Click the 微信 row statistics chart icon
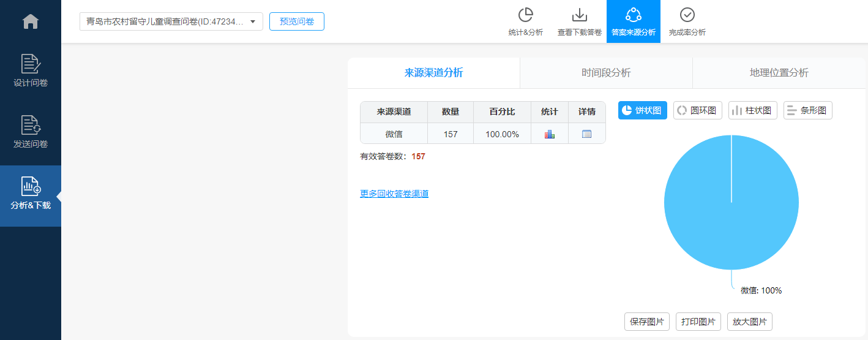The width and height of the screenshot is (868, 340). click(549, 134)
